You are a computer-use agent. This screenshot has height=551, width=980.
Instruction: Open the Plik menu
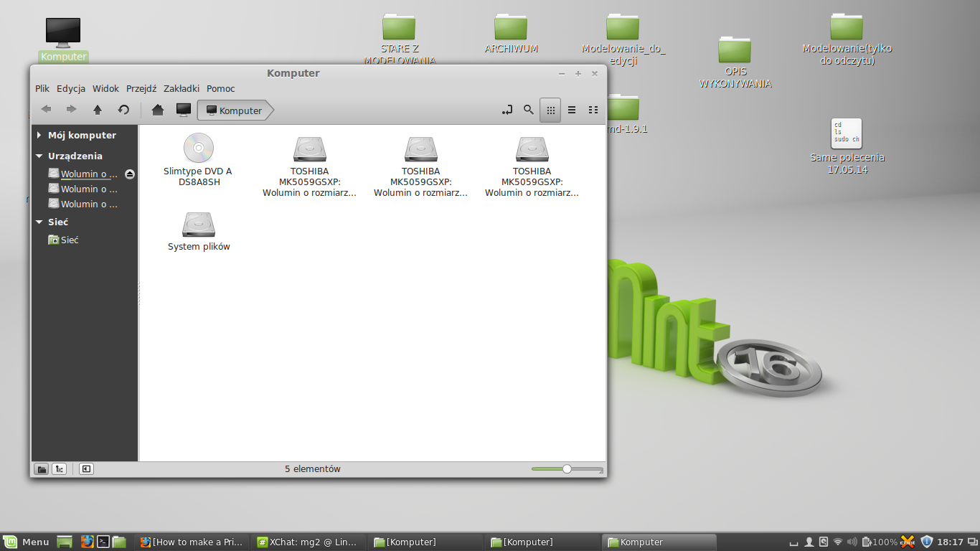coord(42,89)
